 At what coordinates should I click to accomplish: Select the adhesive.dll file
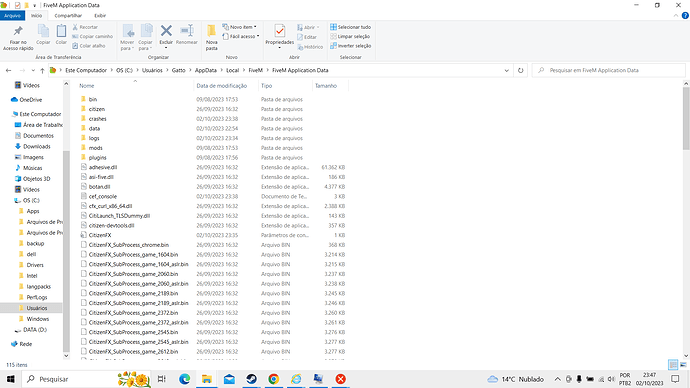click(x=102, y=167)
